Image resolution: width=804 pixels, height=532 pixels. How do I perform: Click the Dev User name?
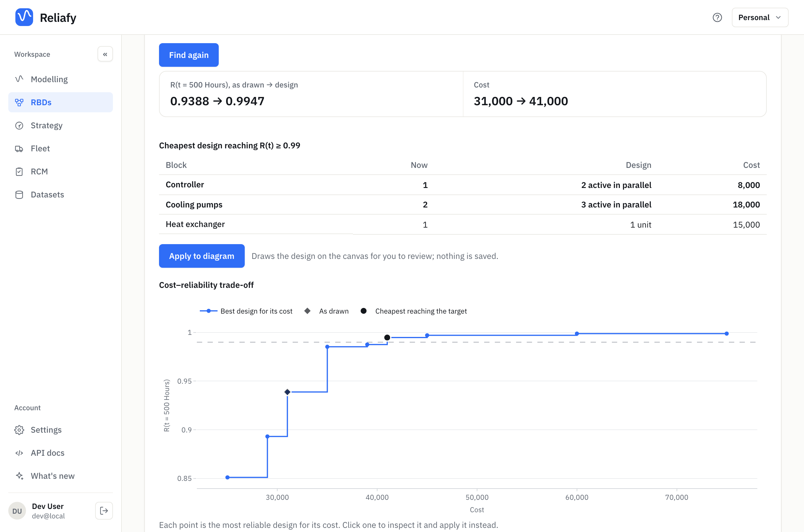(x=48, y=506)
